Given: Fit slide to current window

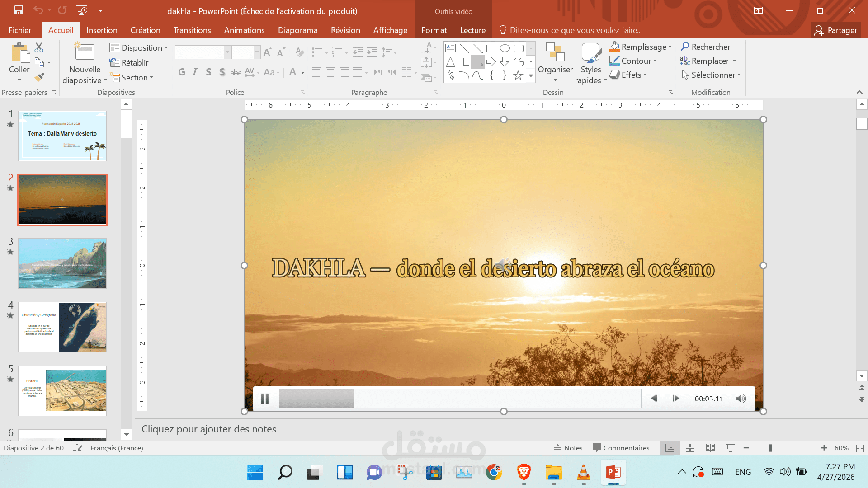Looking at the screenshot, I should (x=860, y=448).
